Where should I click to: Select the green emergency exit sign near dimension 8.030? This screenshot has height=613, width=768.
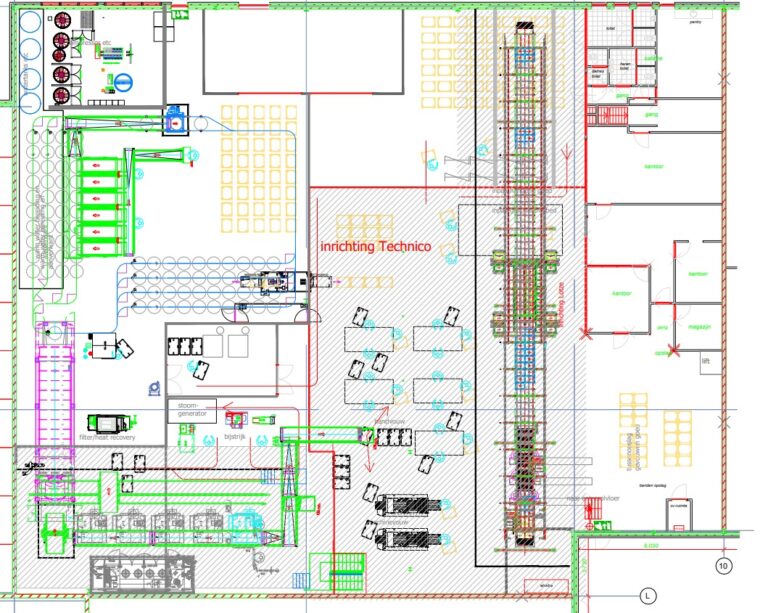602,526
